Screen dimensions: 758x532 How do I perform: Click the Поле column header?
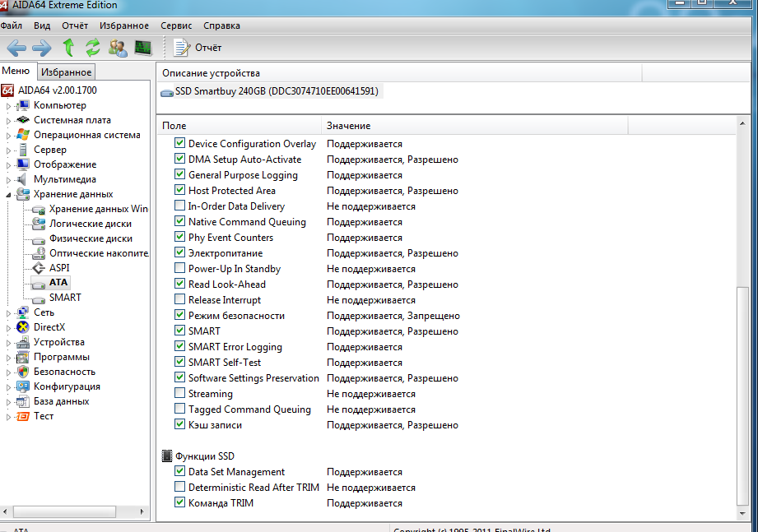coord(239,126)
